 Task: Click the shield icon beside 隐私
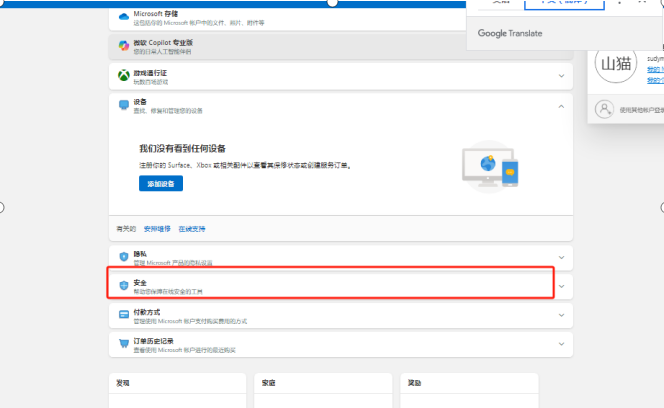coord(124,257)
